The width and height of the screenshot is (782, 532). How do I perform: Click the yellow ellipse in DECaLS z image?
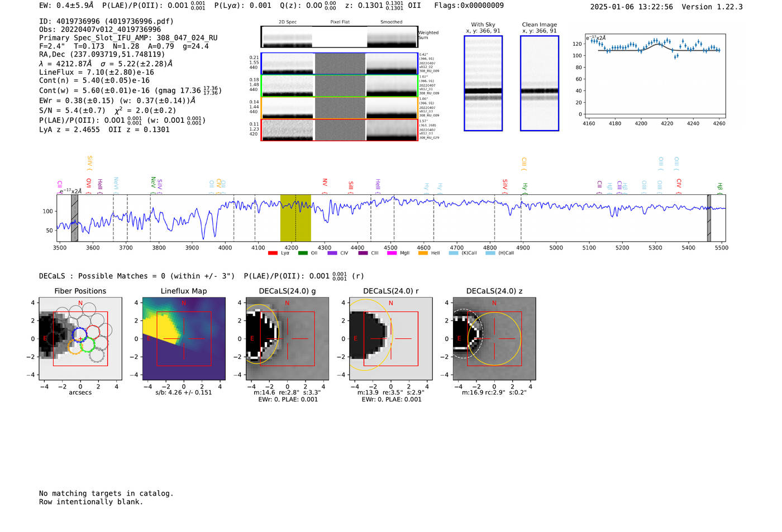pyautogui.click(x=494, y=339)
